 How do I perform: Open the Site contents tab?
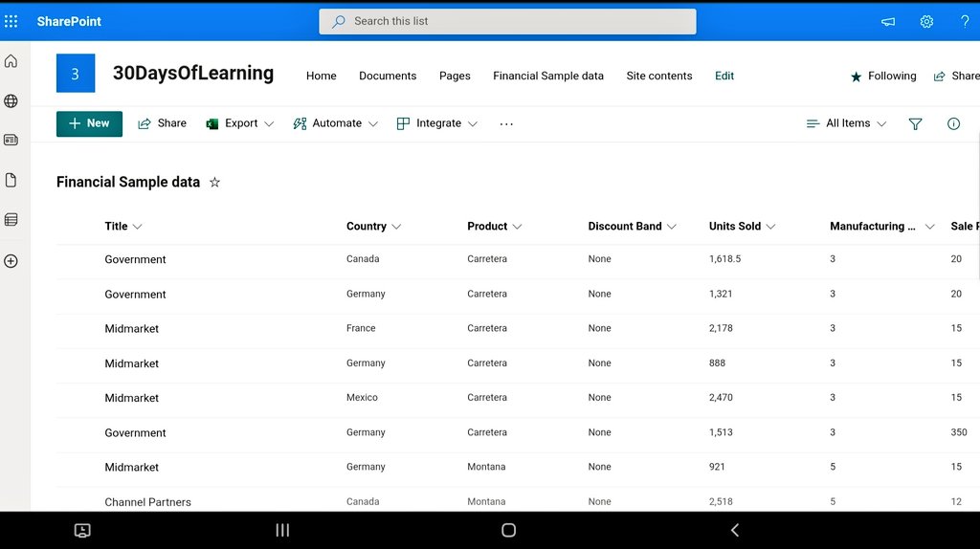(658, 77)
